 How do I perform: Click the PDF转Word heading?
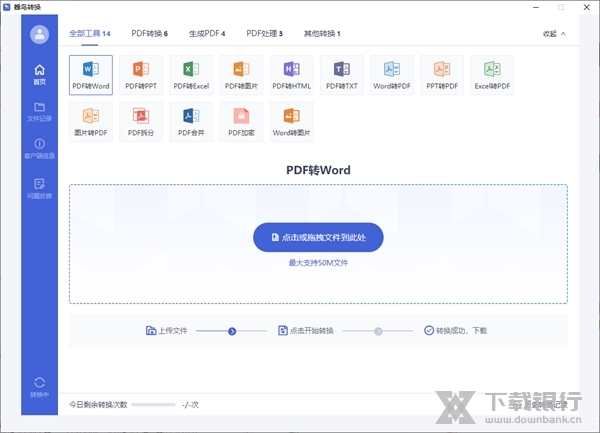pyautogui.click(x=318, y=170)
